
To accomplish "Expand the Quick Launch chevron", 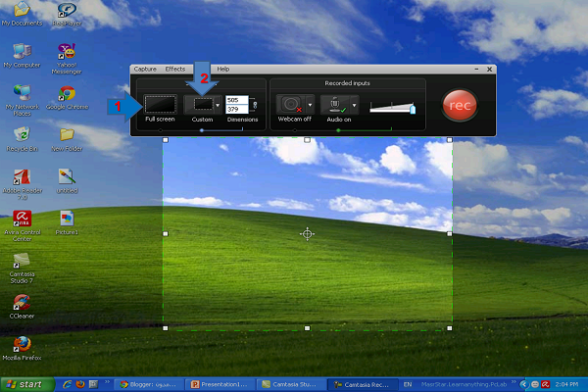I will [107, 382].
